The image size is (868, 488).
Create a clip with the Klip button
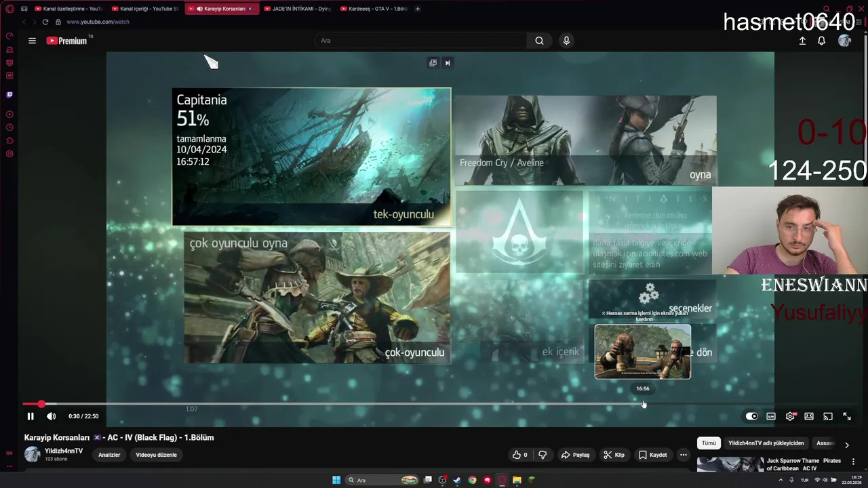tap(614, 455)
